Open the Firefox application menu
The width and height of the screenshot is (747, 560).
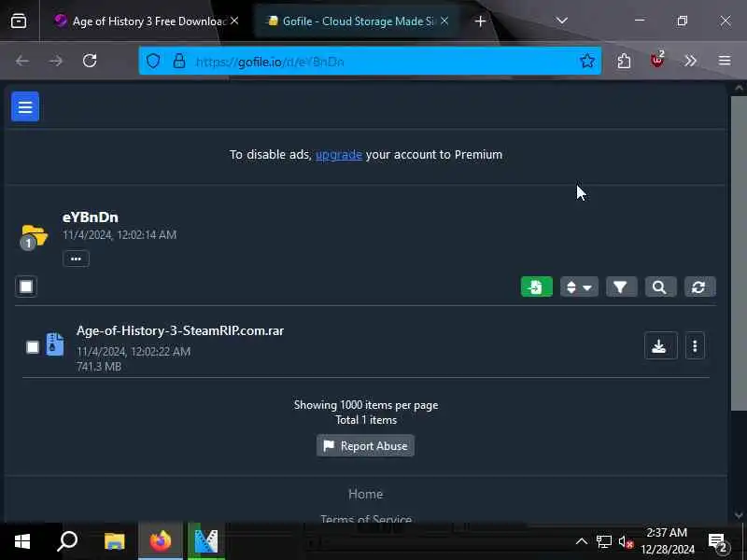[725, 61]
